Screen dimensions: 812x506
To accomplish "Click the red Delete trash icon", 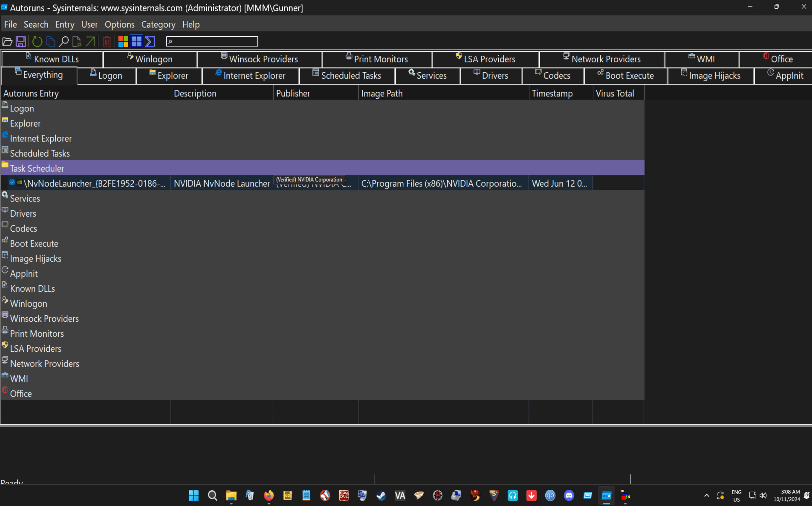I will click(x=107, y=41).
